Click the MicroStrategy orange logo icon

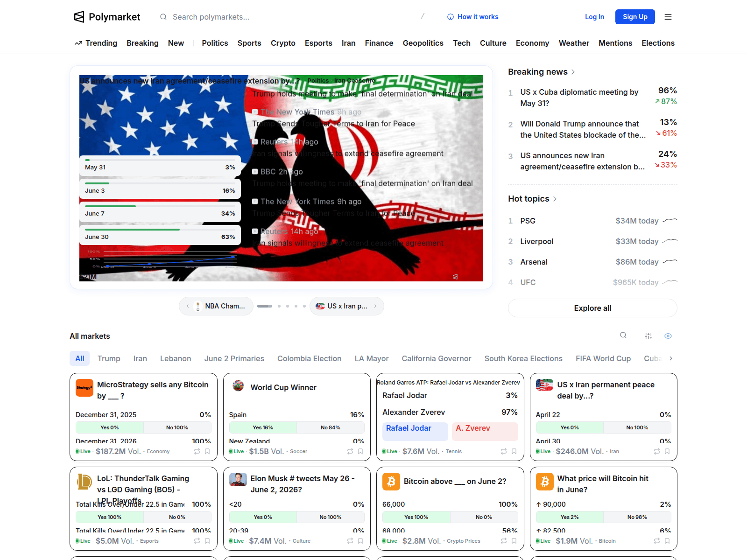85,388
